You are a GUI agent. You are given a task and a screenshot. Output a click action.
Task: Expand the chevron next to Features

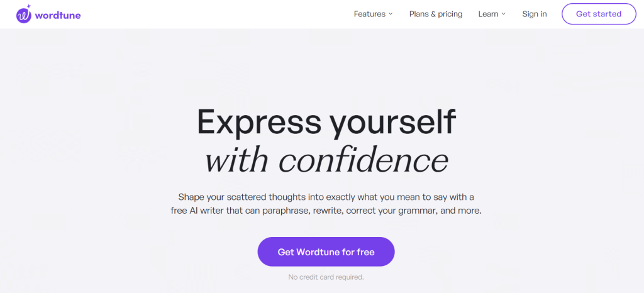pos(391,14)
